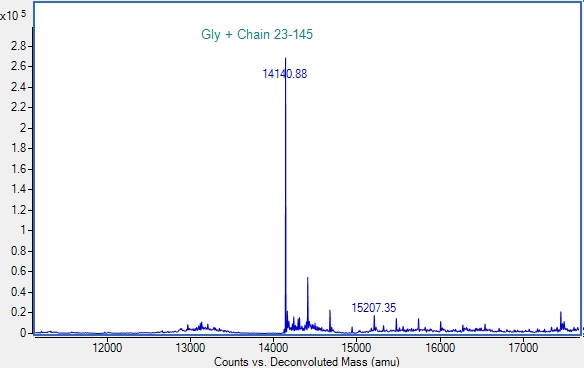Screen dimensions: 584x368
Task: Click the 1 y-axis tick label
Action: [x=23, y=230]
